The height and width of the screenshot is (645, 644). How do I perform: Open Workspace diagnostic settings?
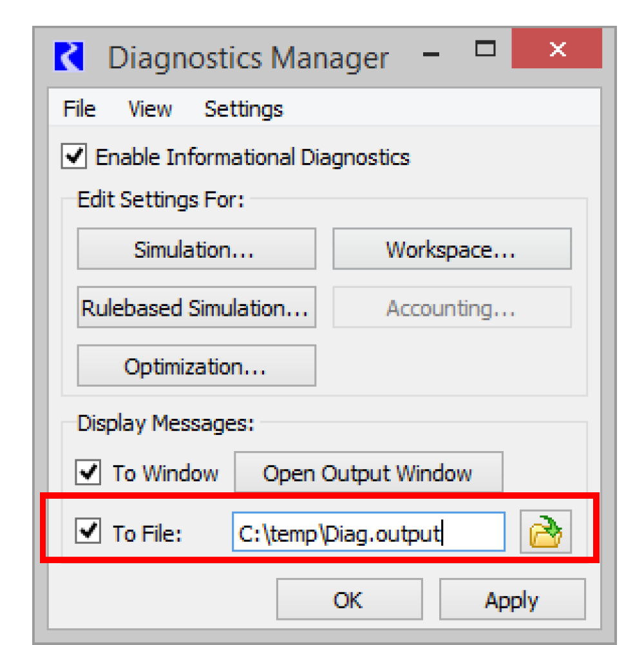pos(451,249)
